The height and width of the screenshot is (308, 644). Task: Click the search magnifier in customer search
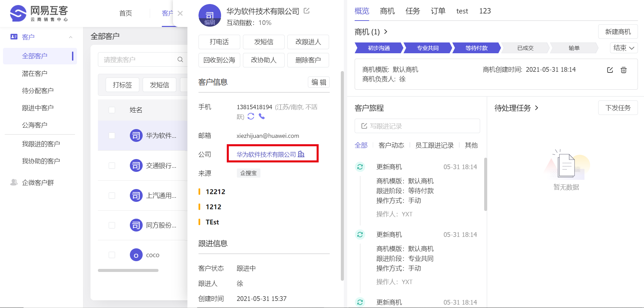tap(180, 59)
